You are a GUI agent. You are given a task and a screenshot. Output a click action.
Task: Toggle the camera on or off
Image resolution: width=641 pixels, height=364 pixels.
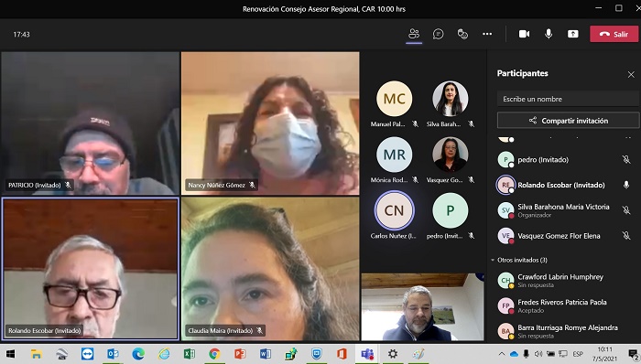tap(524, 34)
